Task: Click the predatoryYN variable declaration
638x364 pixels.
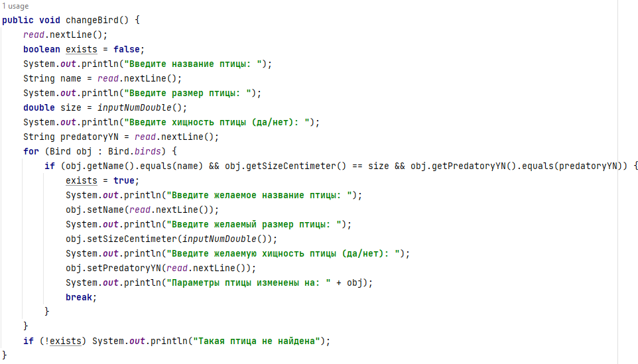Action: (x=89, y=137)
